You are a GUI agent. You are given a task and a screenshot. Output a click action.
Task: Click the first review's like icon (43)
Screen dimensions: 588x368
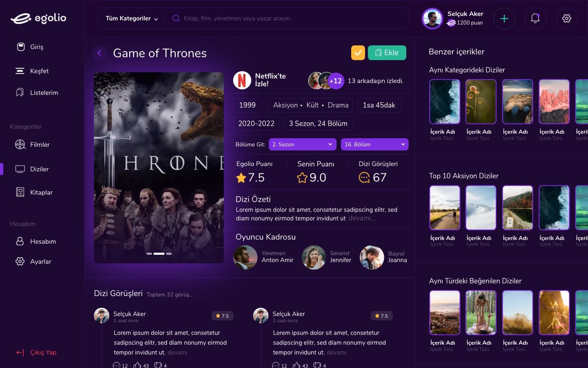pyautogui.click(x=137, y=366)
